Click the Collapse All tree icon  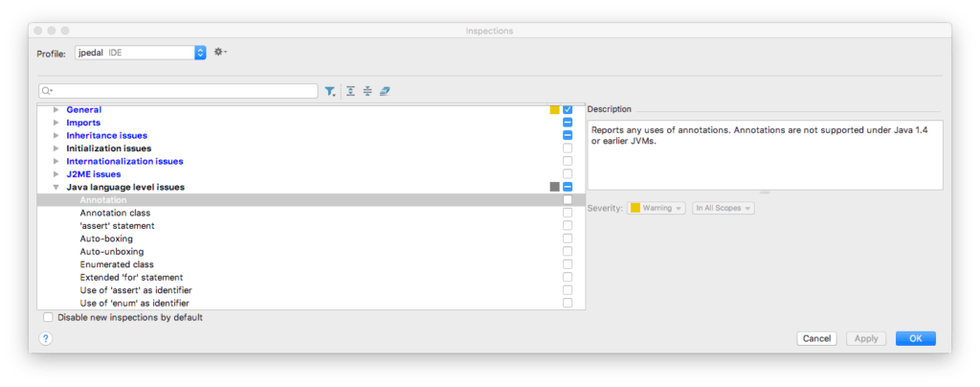point(367,91)
